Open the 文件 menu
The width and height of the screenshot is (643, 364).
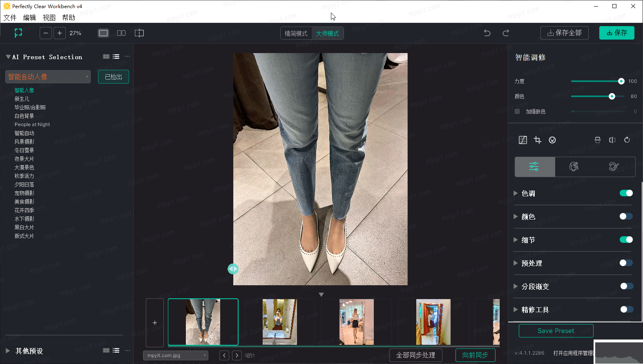[10, 18]
